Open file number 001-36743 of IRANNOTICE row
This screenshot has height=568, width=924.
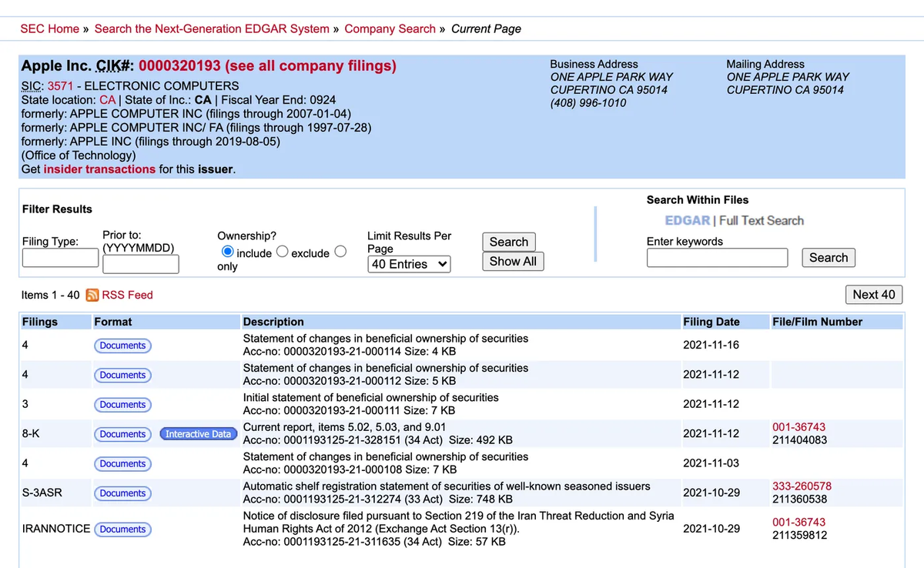pyautogui.click(x=798, y=522)
